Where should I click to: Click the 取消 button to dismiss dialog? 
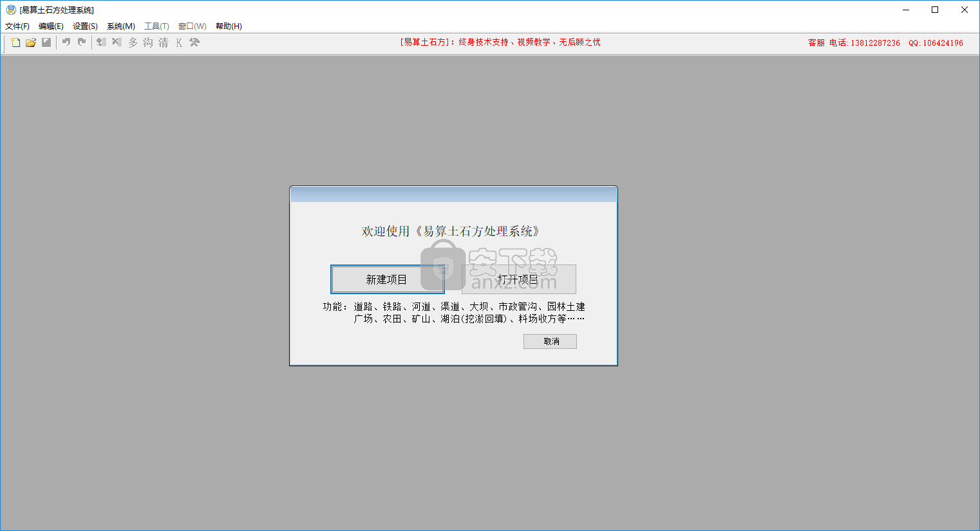click(549, 341)
